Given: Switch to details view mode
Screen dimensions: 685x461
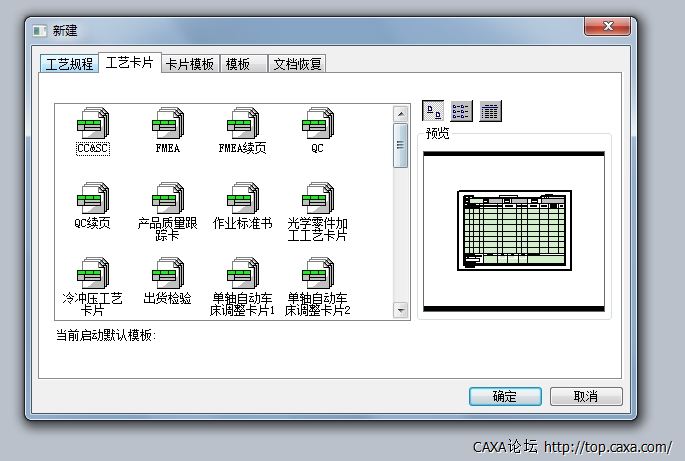Looking at the screenshot, I should click(490, 111).
